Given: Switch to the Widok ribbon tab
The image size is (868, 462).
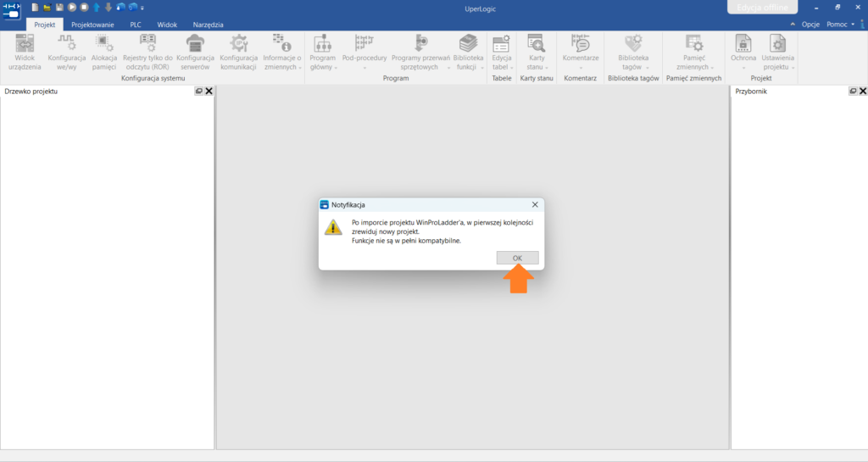Looking at the screenshot, I should [x=167, y=25].
